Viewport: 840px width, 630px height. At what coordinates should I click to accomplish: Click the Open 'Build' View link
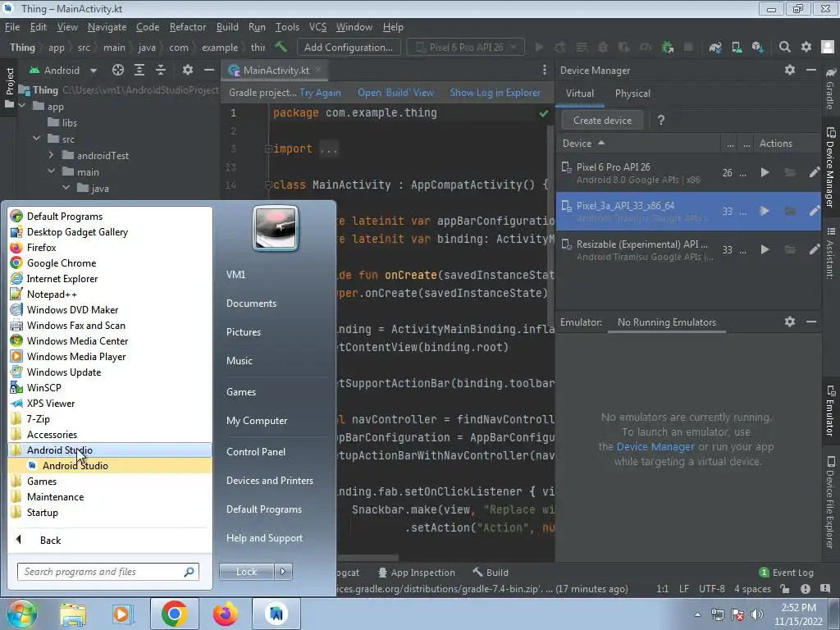(x=396, y=93)
